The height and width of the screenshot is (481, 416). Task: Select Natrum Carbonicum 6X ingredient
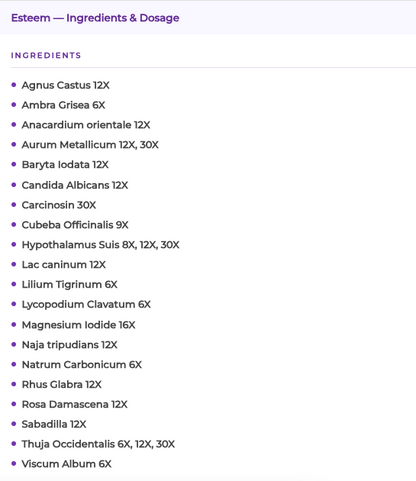(x=82, y=365)
